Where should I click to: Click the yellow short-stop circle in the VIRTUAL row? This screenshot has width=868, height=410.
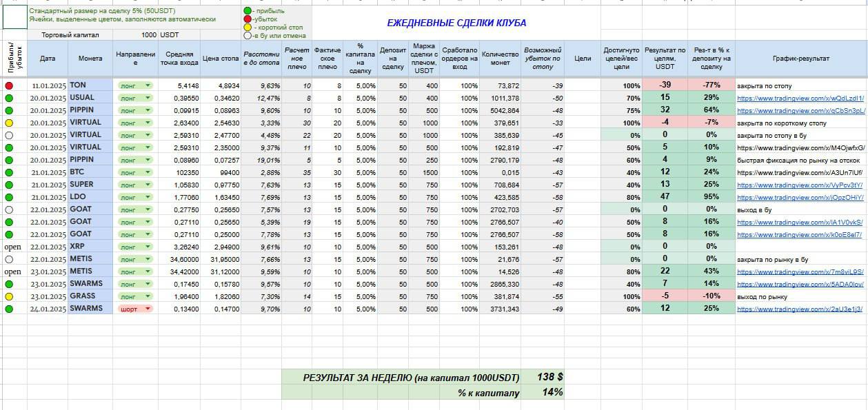9,123
